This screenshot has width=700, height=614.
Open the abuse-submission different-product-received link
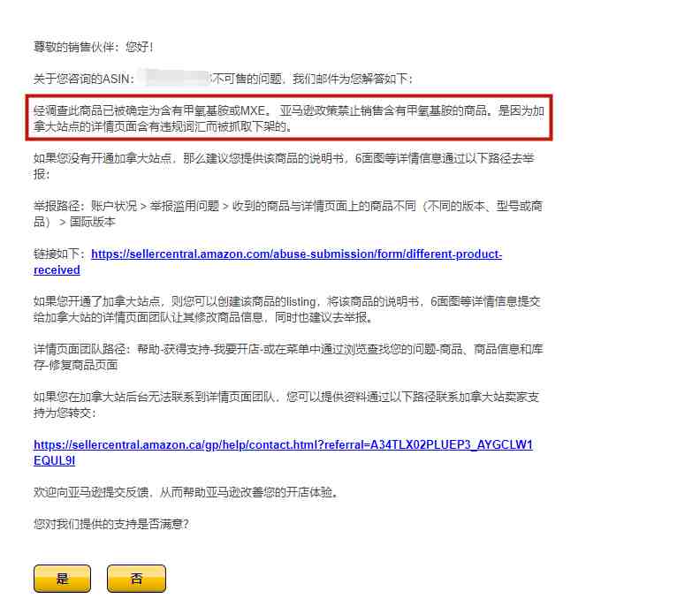pos(268,262)
